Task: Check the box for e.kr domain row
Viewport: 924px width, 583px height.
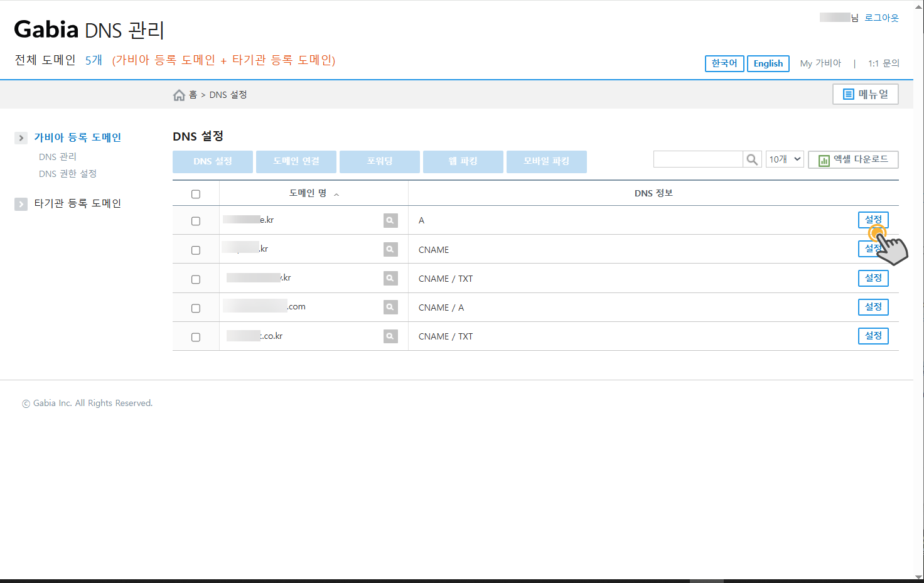Action: coord(196,221)
